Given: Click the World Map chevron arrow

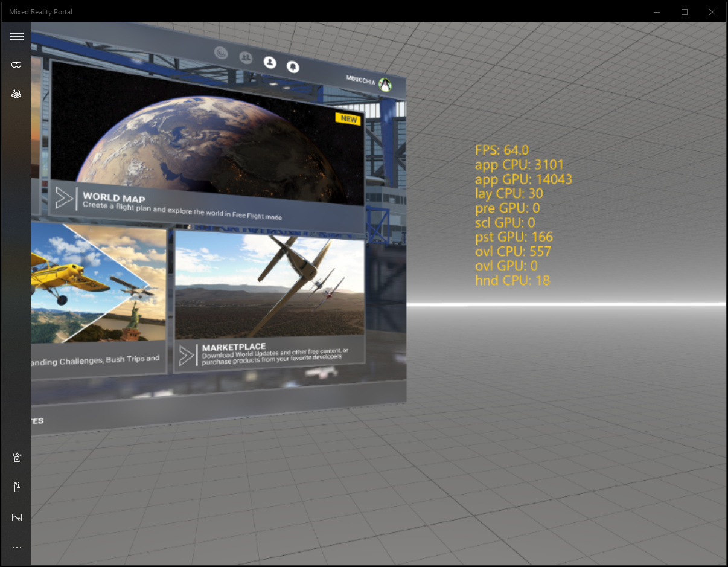Looking at the screenshot, I should (63, 197).
